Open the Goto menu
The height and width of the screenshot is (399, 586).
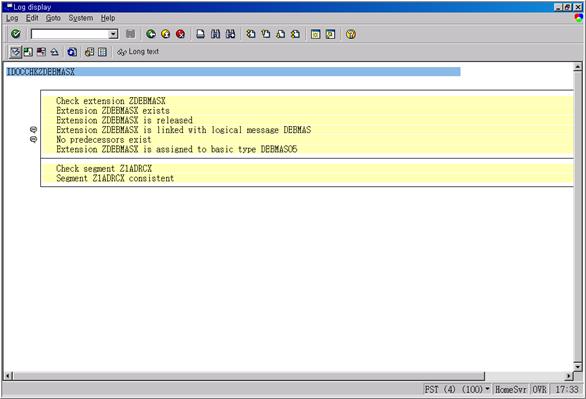pos(53,18)
